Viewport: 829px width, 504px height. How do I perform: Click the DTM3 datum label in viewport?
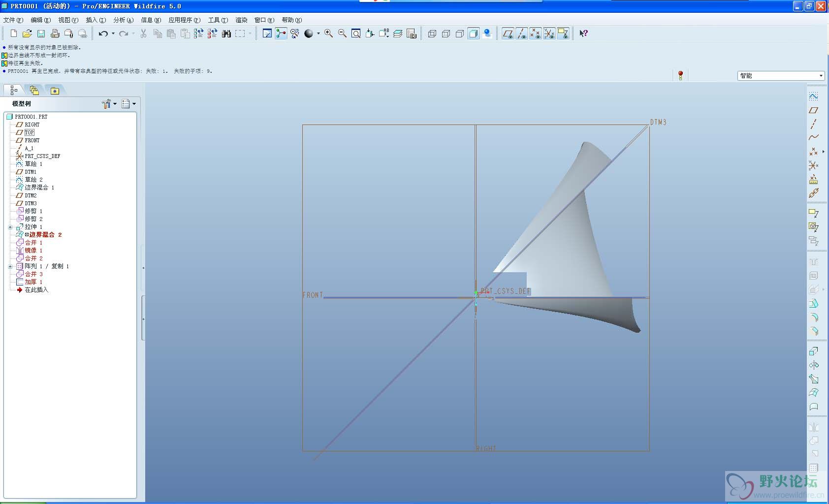click(658, 122)
